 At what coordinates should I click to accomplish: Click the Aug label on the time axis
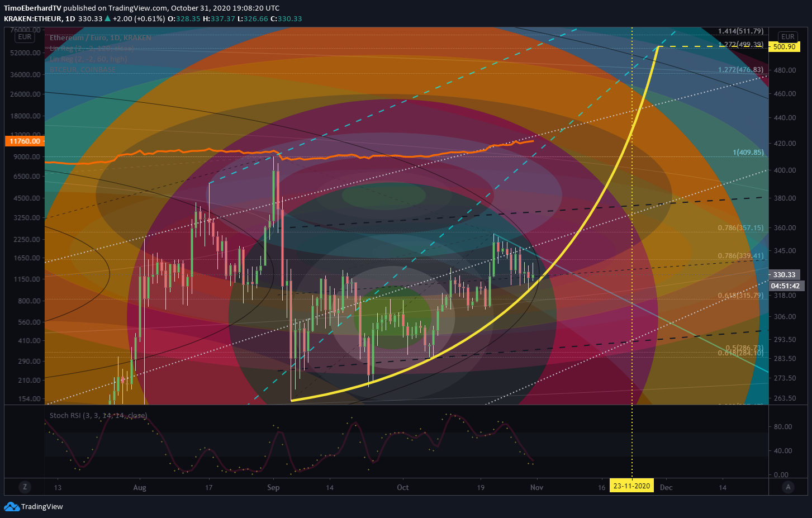140,487
